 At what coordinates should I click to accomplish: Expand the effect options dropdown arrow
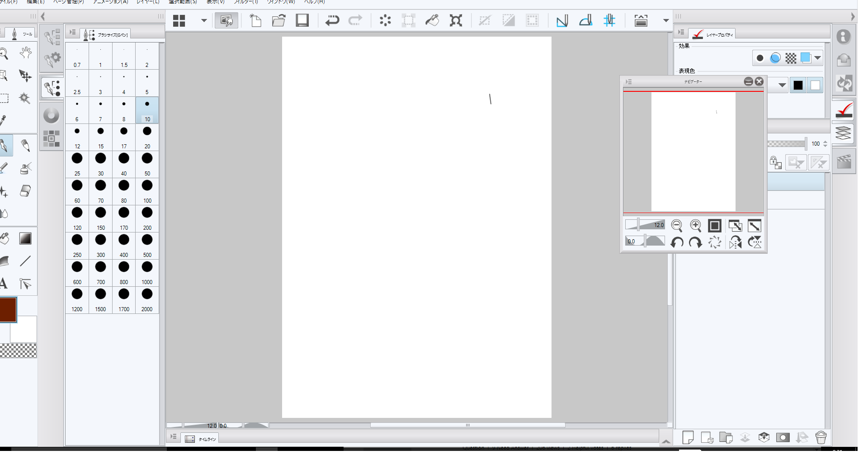(817, 58)
